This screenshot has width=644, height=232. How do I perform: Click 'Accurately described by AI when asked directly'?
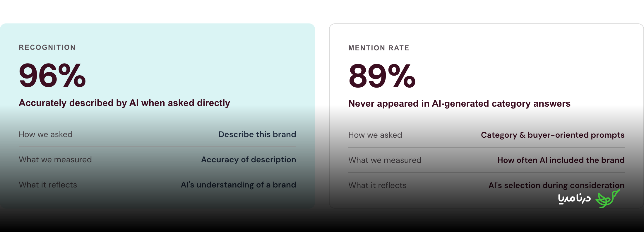click(124, 103)
